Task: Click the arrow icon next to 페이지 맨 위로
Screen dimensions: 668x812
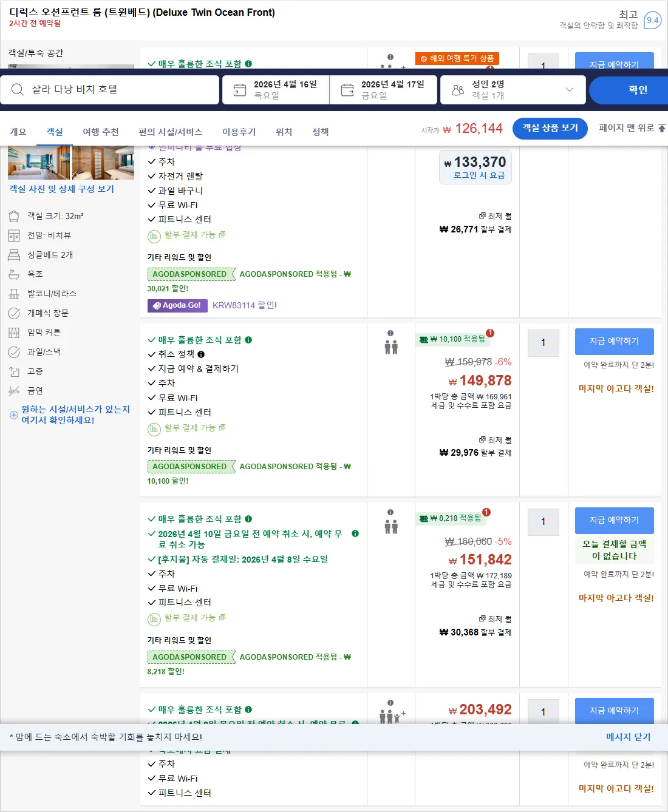Action: [661, 128]
